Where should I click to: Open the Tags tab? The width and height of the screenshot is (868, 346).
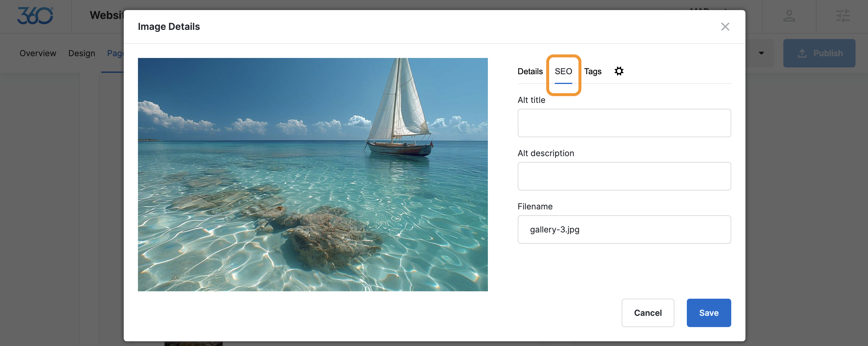click(x=592, y=71)
